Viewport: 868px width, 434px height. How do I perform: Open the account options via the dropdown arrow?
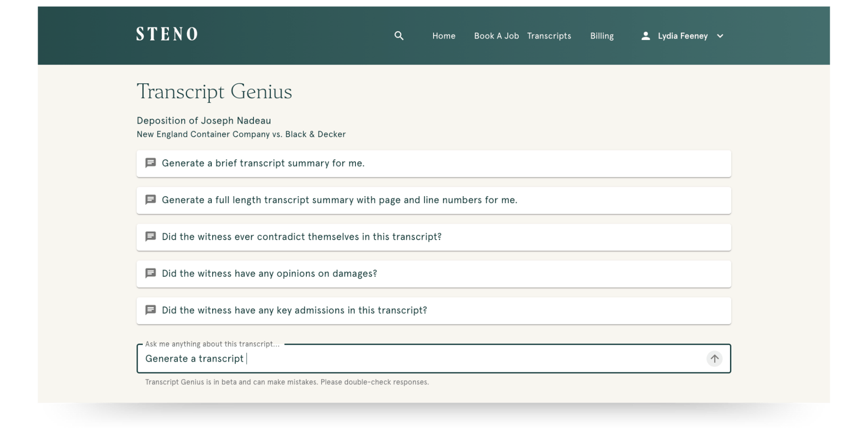pos(719,35)
